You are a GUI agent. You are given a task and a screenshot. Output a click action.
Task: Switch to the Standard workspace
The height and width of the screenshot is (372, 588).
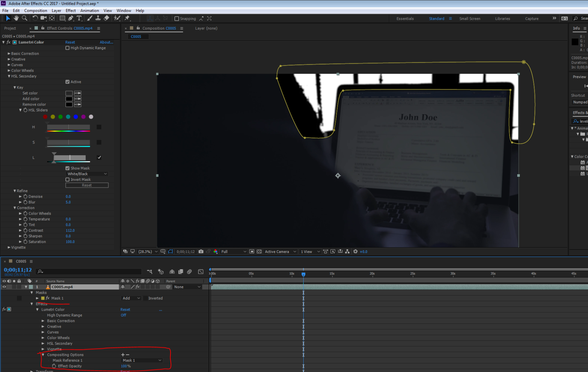point(437,19)
